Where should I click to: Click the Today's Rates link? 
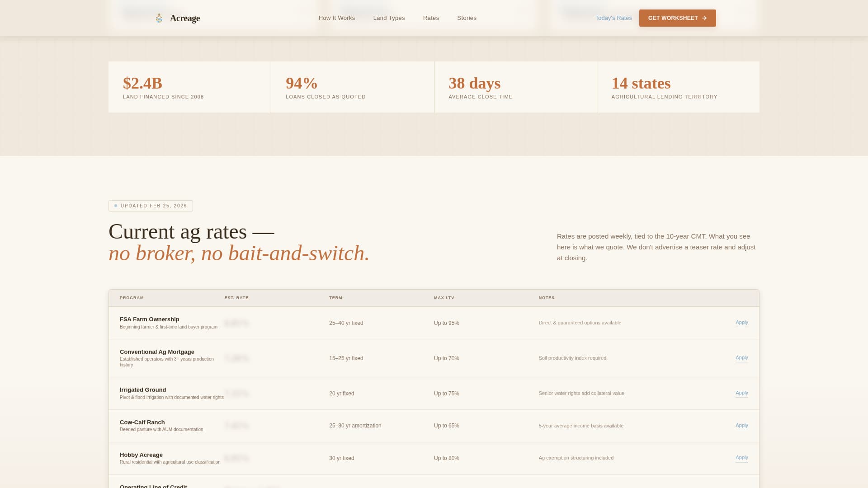[x=613, y=18]
